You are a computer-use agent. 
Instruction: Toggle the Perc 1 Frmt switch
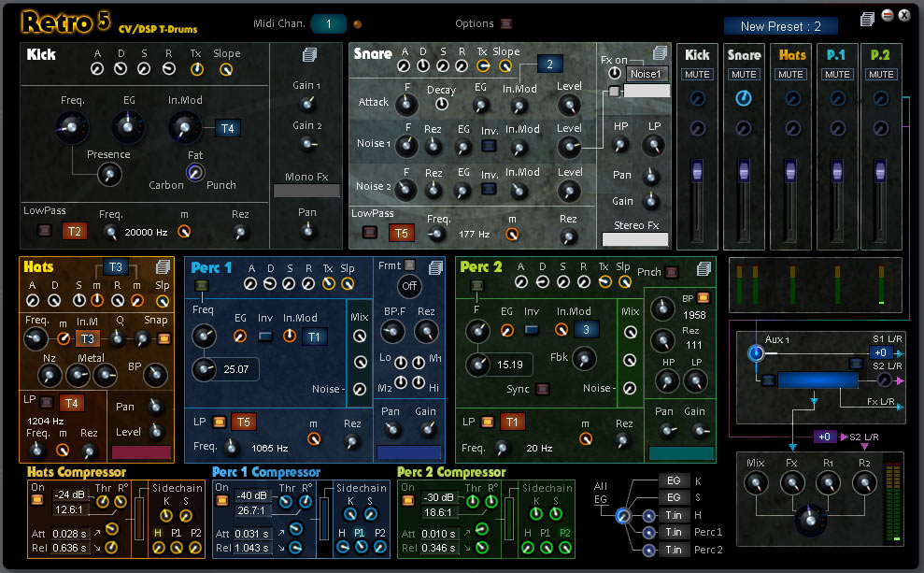[410, 265]
